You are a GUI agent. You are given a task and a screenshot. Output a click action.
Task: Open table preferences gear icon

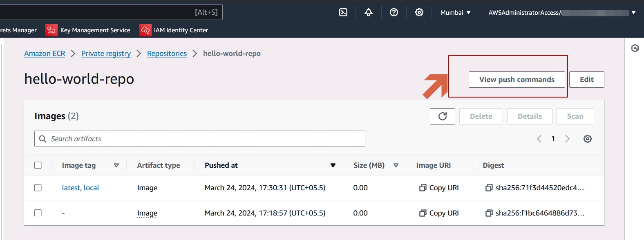tap(588, 139)
